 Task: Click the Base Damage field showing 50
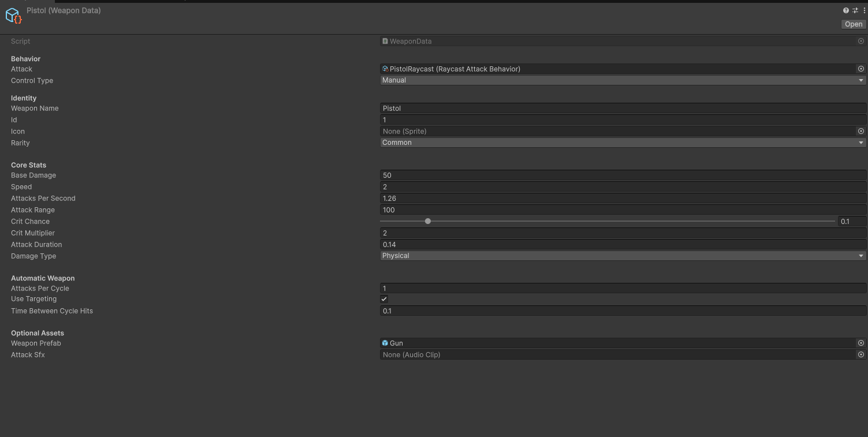(623, 175)
